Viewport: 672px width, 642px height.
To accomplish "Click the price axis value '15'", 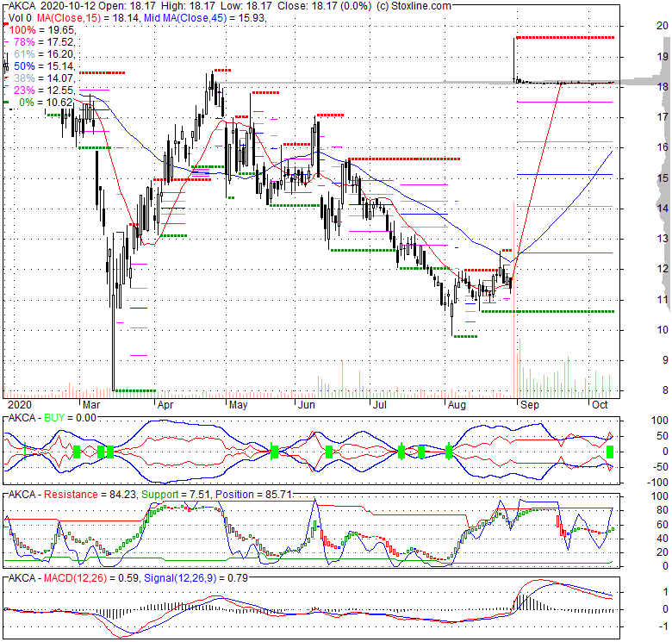I will click(663, 178).
